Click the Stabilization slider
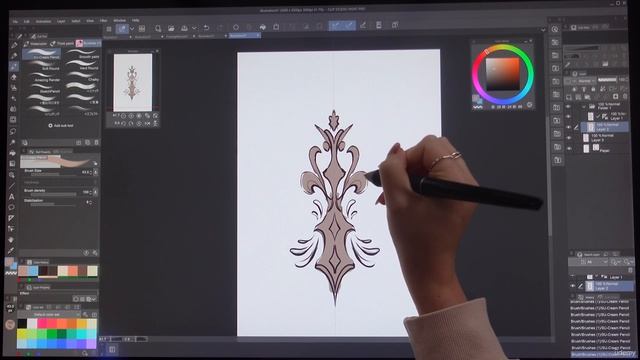Screen dimensions: 640x360 (x=53, y=204)
